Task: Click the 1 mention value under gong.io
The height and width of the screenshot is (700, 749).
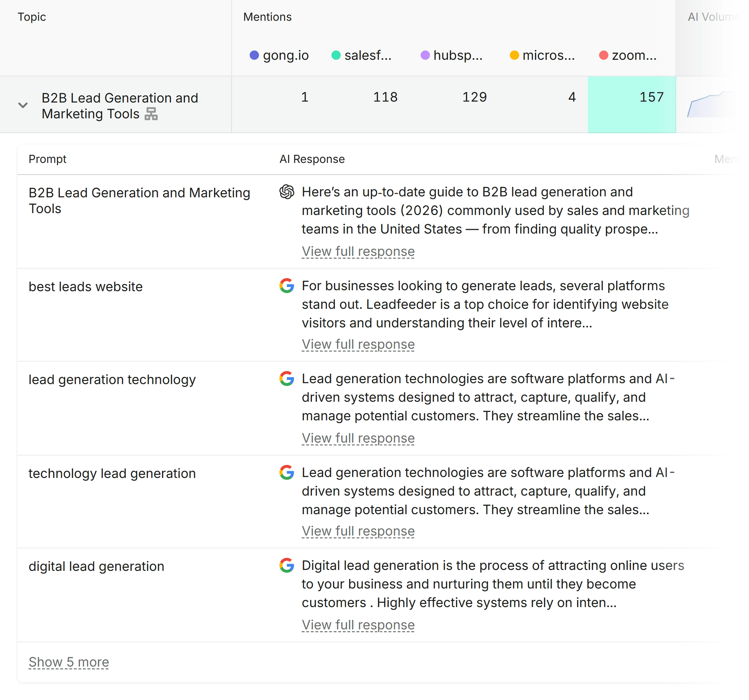Action: click(305, 97)
